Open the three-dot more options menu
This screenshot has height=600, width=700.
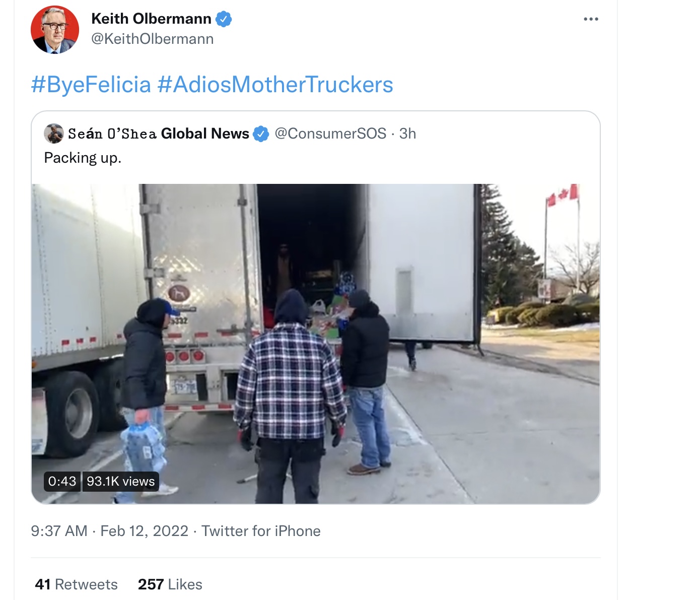(x=591, y=19)
